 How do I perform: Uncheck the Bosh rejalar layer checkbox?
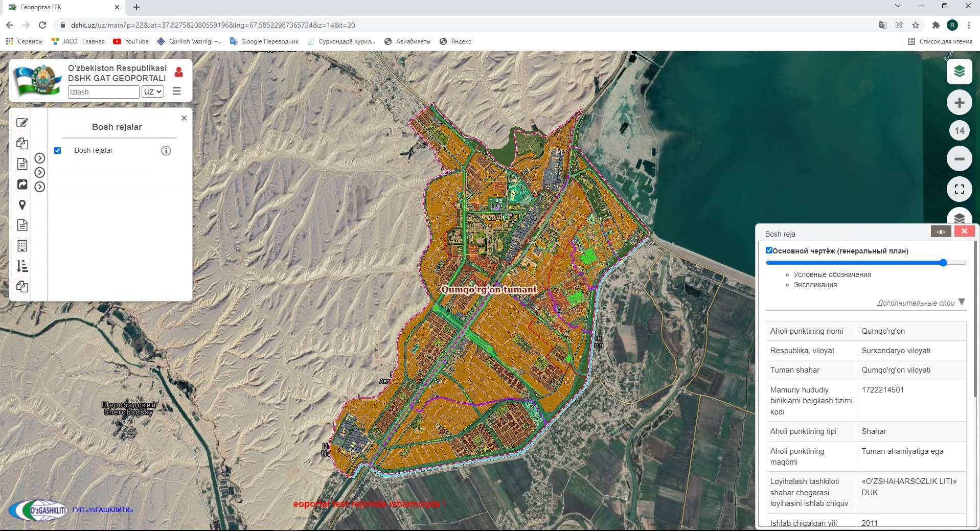pyautogui.click(x=58, y=151)
